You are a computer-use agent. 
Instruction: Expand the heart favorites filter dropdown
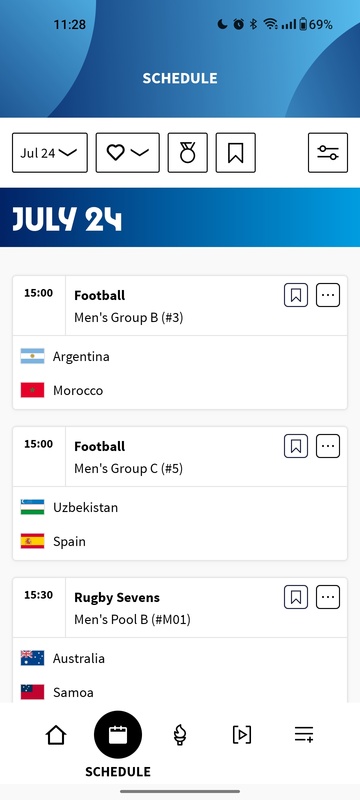pyautogui.click(x=127, y=153)
